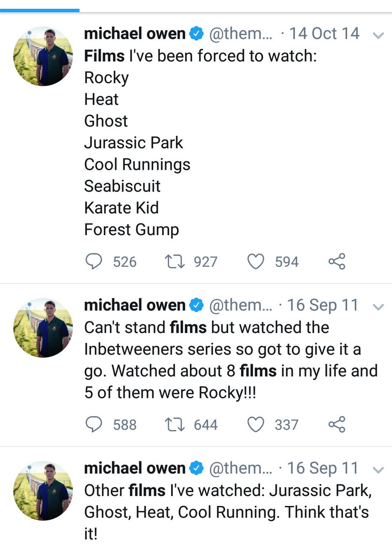Reply to the Inbetweeners tweet with 588 replies

[94, 425]
